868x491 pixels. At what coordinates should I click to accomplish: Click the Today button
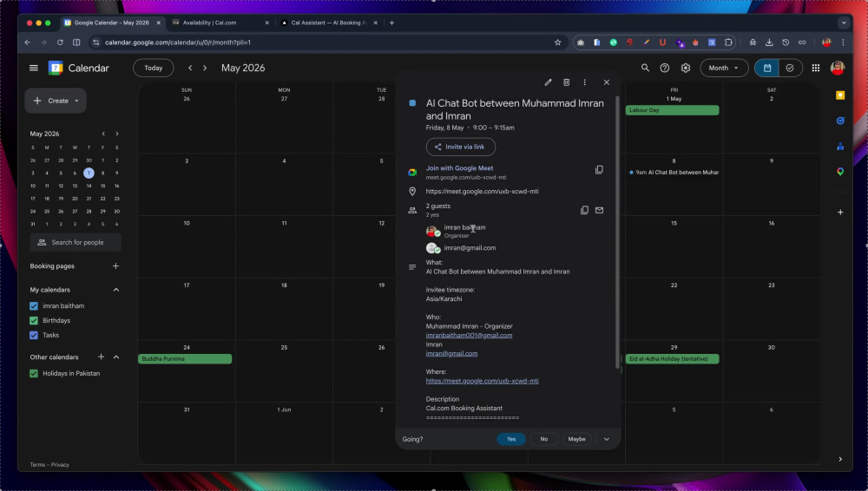[154, 68]
